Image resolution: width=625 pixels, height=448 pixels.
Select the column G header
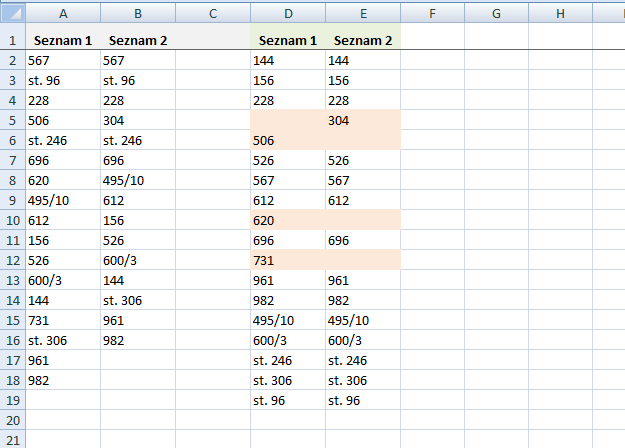pyautogui.click(x=497, y=14)
